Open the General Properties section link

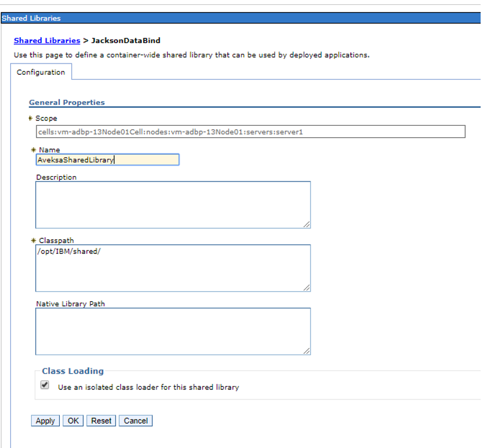pos(67,102)
